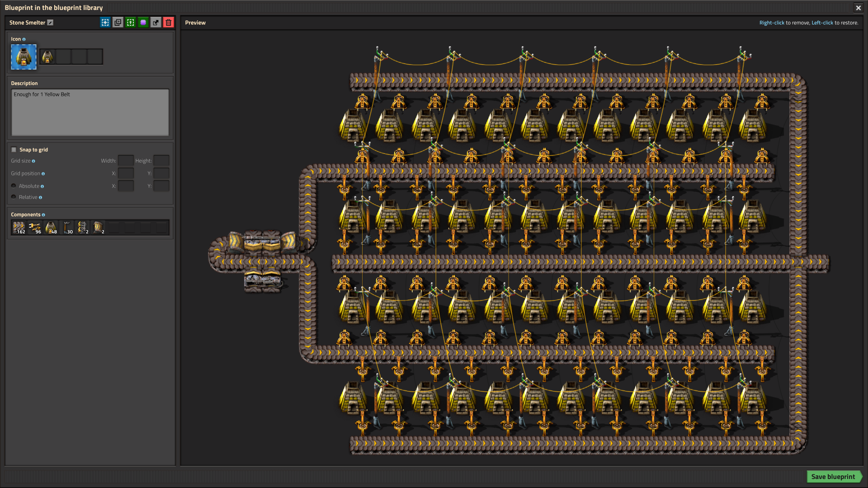
Task: Click the info icon beside Components
Action: point(43,215)
